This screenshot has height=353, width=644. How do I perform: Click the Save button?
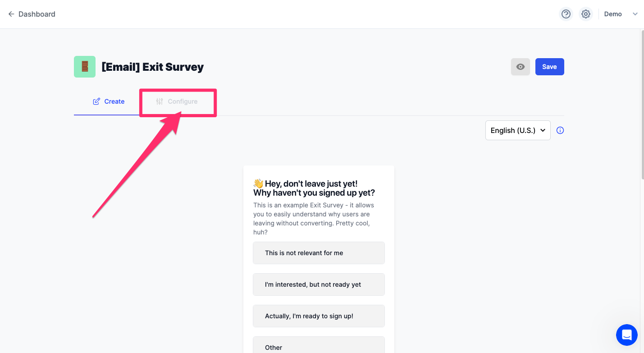(549, 67)
